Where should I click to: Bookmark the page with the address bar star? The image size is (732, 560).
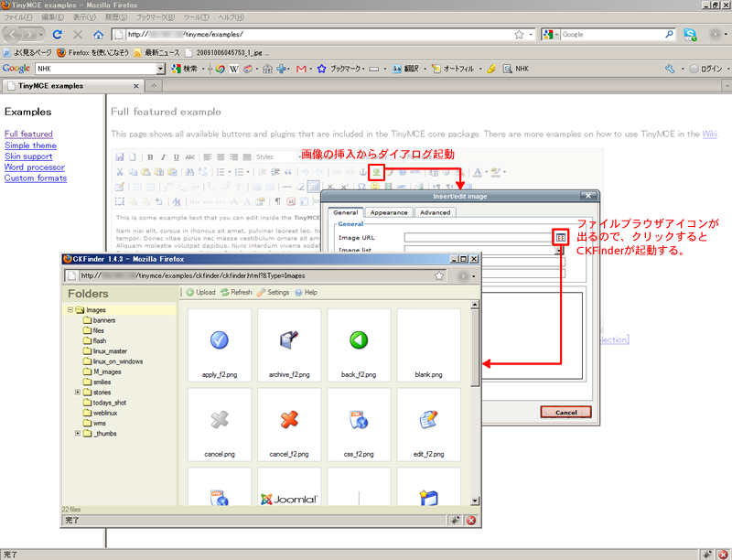pyautogui.click(x=519, y=34)
